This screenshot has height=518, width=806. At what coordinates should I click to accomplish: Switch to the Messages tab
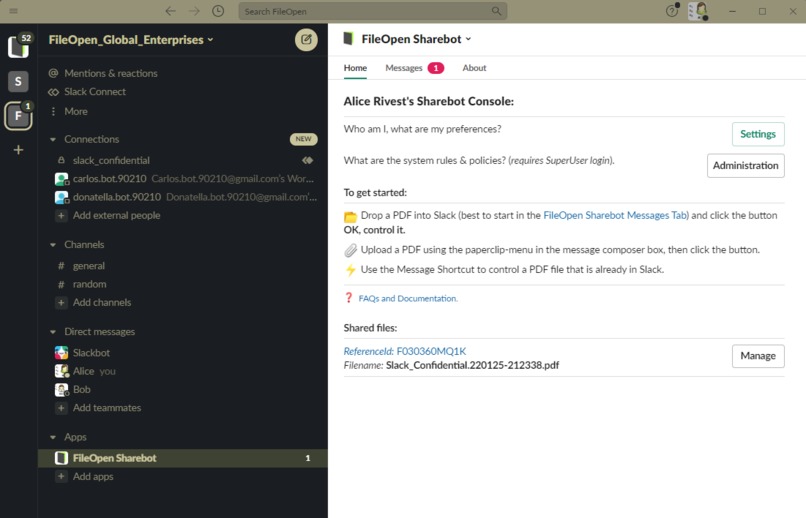coord(414,68)
